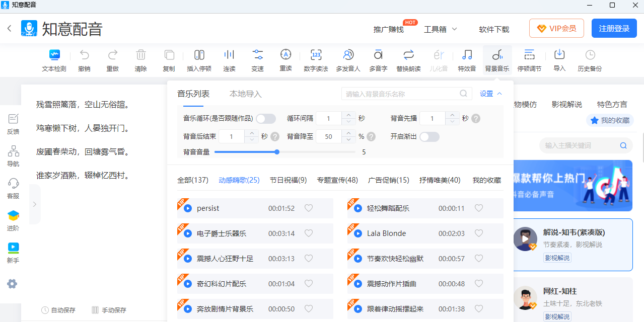Viewport: 644px width, 322px height.
Task: Click the 插入停顿 insert pause icon
Action: tap(199, 60)
